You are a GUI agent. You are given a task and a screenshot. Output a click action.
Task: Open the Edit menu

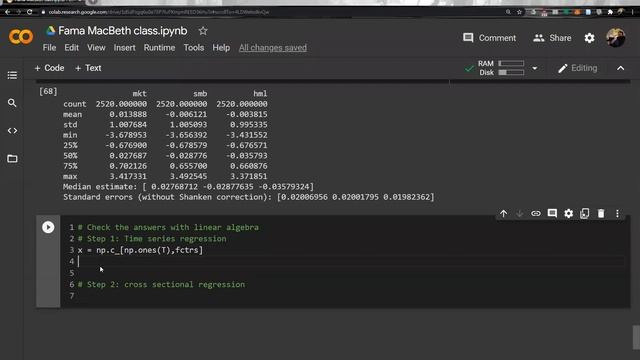(71, 48)
